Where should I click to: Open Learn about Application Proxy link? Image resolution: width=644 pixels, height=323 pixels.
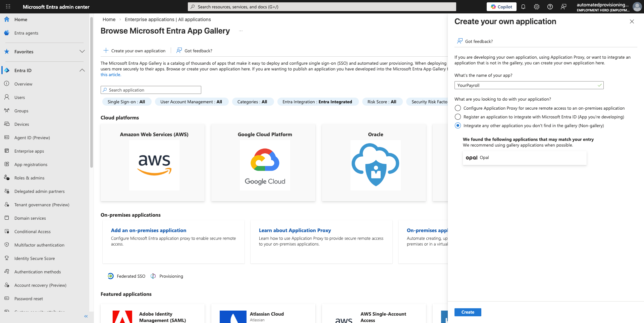point(295,230)
